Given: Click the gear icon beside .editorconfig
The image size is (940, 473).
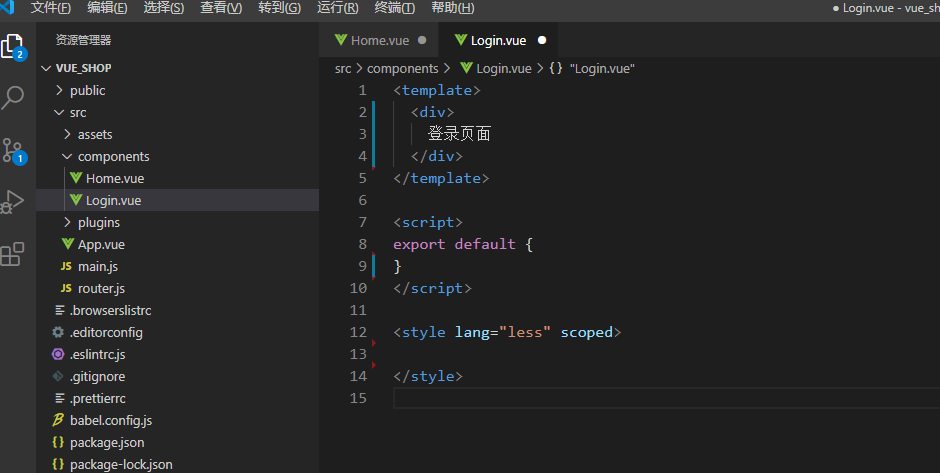Looking at the screenshot, I should click(x=58, y=332).
